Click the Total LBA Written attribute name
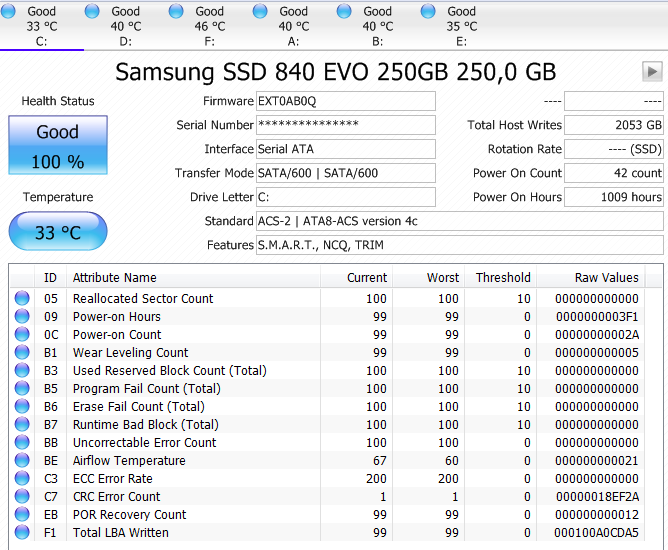This screenshot has width=668, height=550. point(121,533)
